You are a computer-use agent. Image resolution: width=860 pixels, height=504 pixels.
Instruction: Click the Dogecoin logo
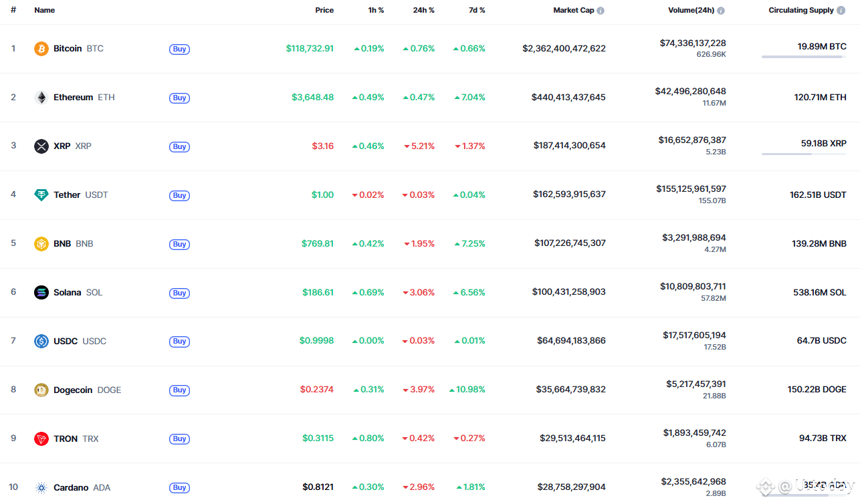pyautogui.click(x=40, y=390)
